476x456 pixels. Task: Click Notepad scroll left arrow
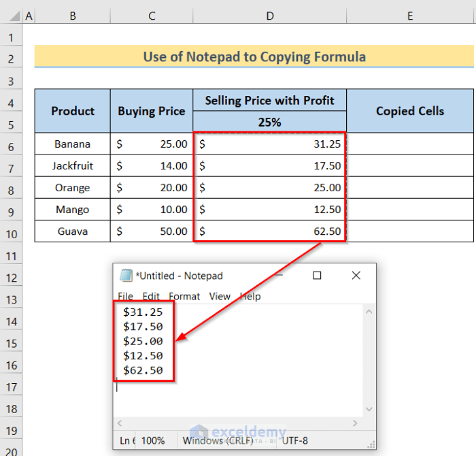120,423
